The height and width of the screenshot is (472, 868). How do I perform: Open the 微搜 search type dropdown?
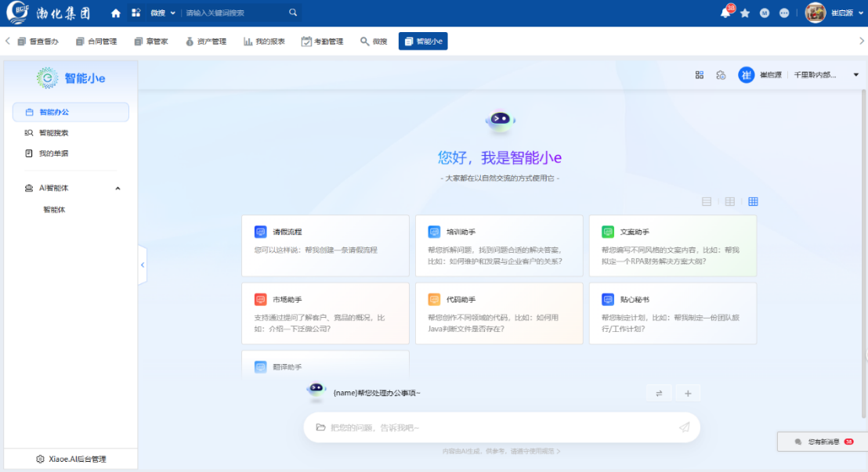163,13
